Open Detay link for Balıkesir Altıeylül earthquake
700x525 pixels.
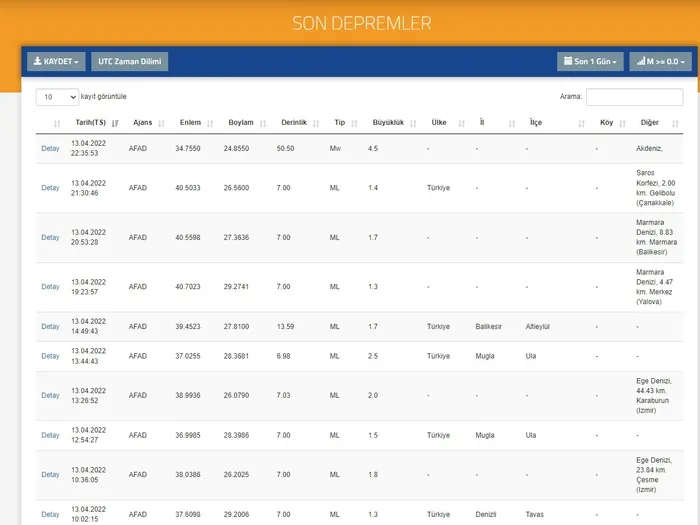coord(50,327)
